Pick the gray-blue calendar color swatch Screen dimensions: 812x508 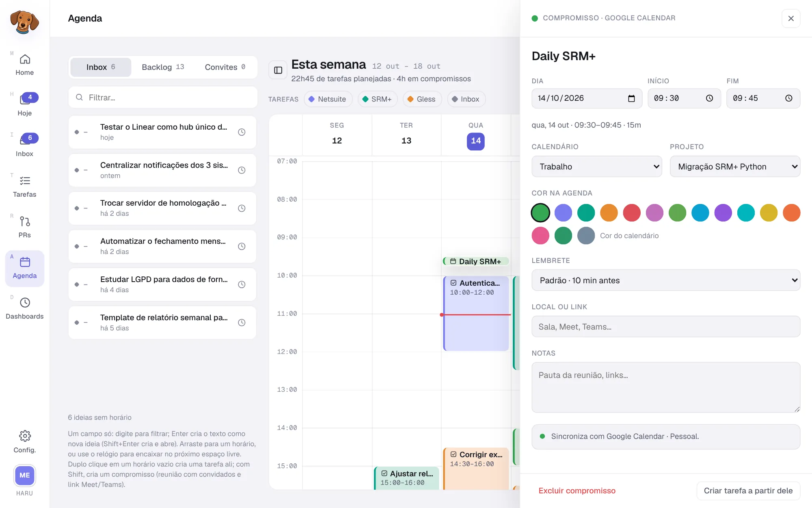(x=586, y=236)
